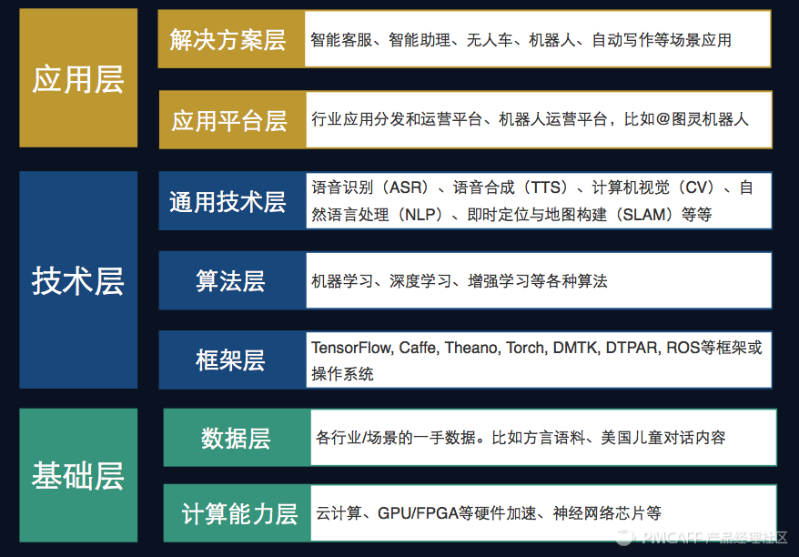Click the gold 应用层 block
The image size is (799, 557).
point(78,77)
